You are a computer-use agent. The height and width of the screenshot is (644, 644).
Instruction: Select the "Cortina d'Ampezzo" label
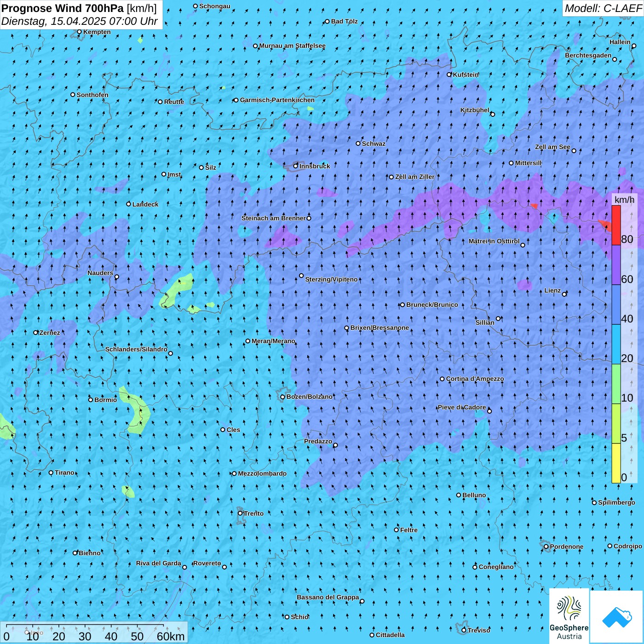click(475, 379)
